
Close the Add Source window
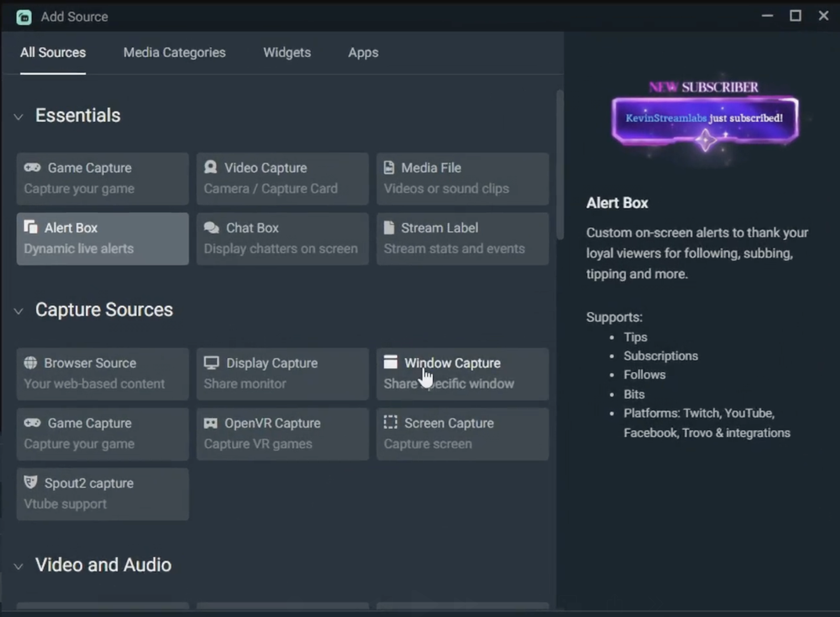tap(823, 16)
